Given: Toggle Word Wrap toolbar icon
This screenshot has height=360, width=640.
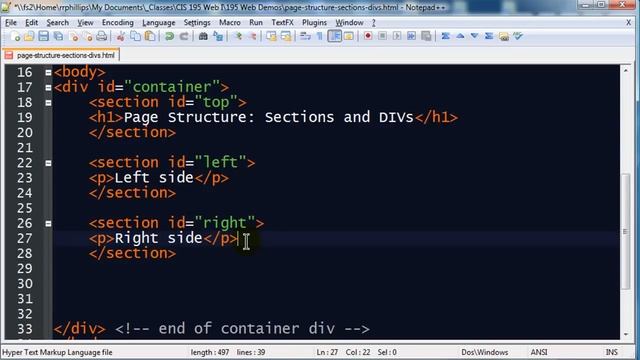Looking at the screenshot, I should pyautogui.click(x=305, y=37).
